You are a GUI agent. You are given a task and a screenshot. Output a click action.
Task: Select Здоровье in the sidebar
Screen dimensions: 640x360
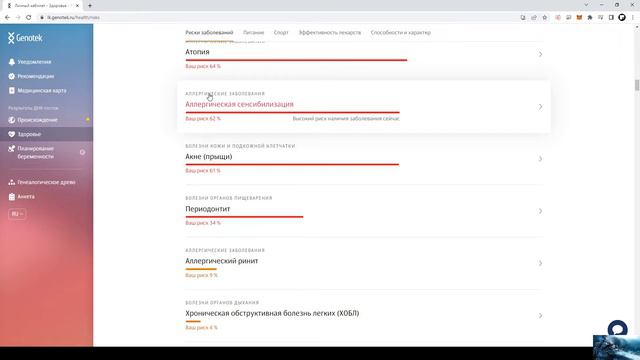pos(29,134)
